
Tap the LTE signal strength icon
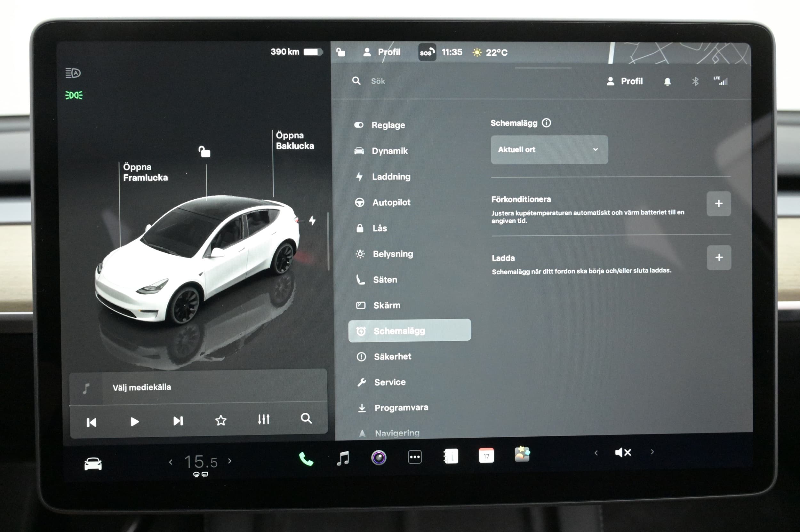[x=721, y=81]
